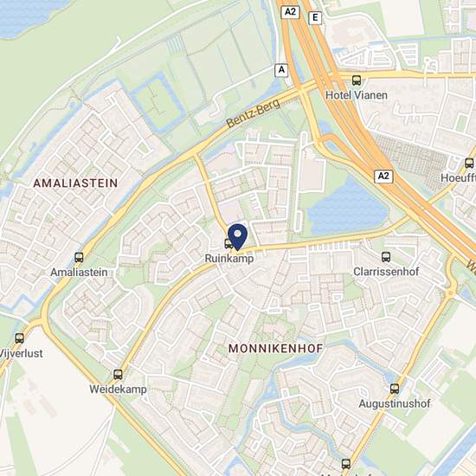Click the Ruinkamp stop name text
This screenshot has height=476, width=476.
coord(229,259)
